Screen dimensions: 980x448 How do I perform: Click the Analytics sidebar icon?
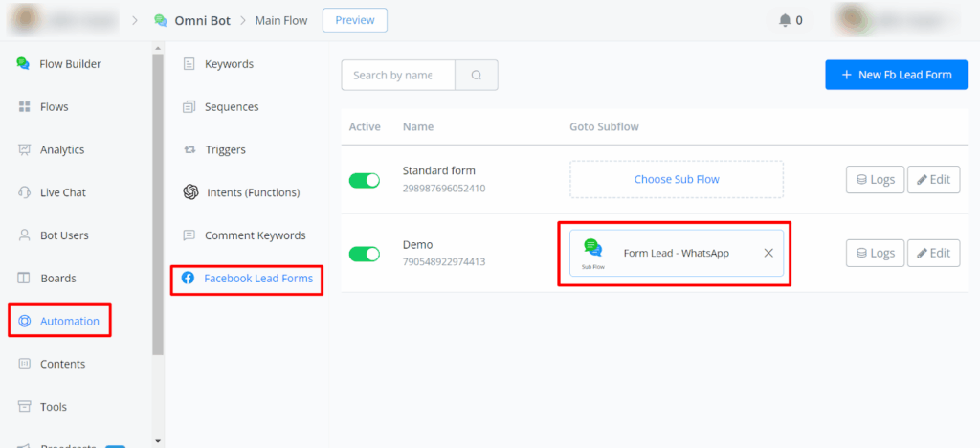24,149
